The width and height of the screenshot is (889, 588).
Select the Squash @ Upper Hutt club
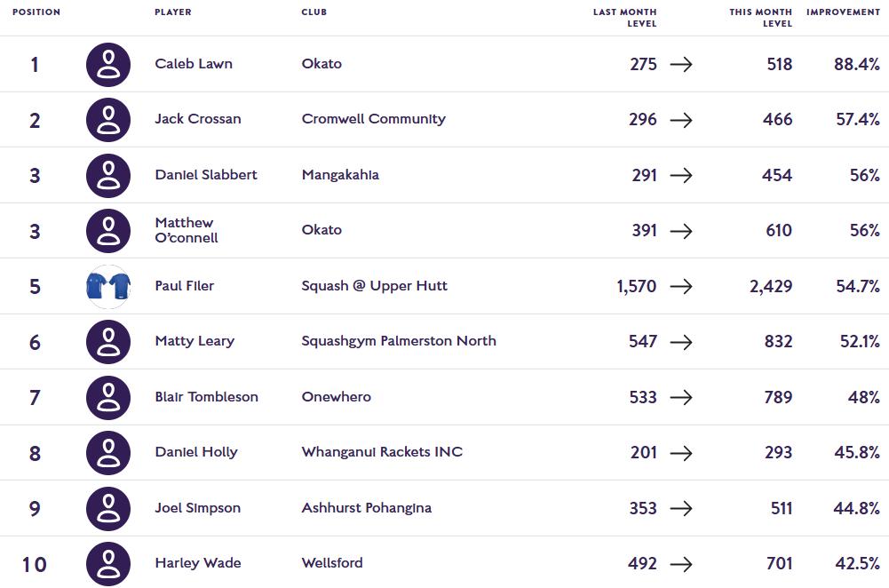tap(374, 286)
